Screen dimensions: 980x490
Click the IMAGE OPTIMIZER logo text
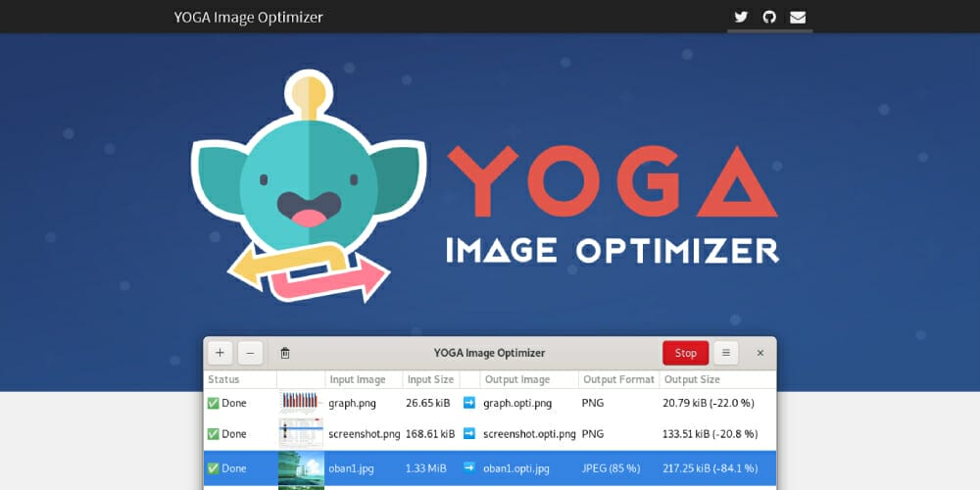pyautogui.click(x=612, y=250)
